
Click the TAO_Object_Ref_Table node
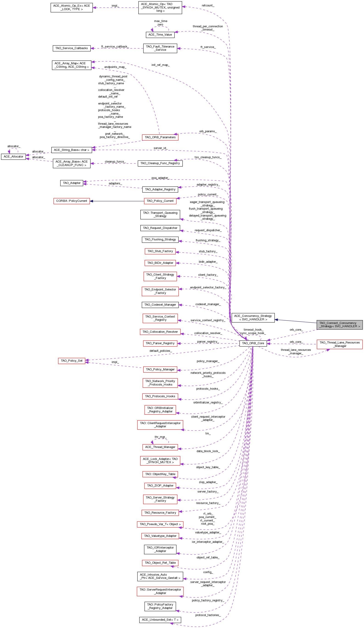(160, 563)
